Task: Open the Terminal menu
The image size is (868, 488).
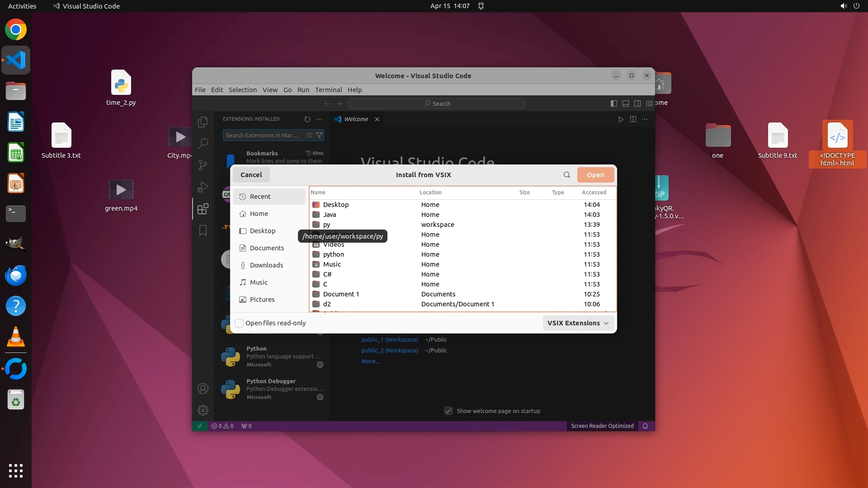Action: point(328,90)
